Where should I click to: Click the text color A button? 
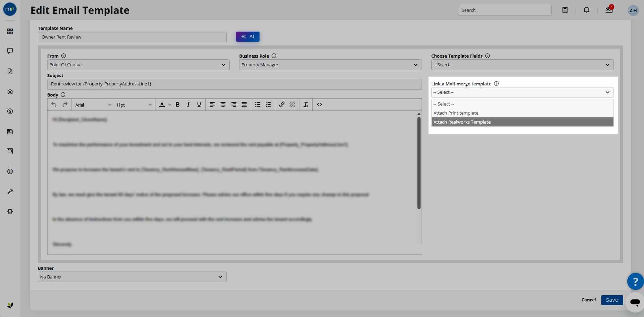click(162, 105)
